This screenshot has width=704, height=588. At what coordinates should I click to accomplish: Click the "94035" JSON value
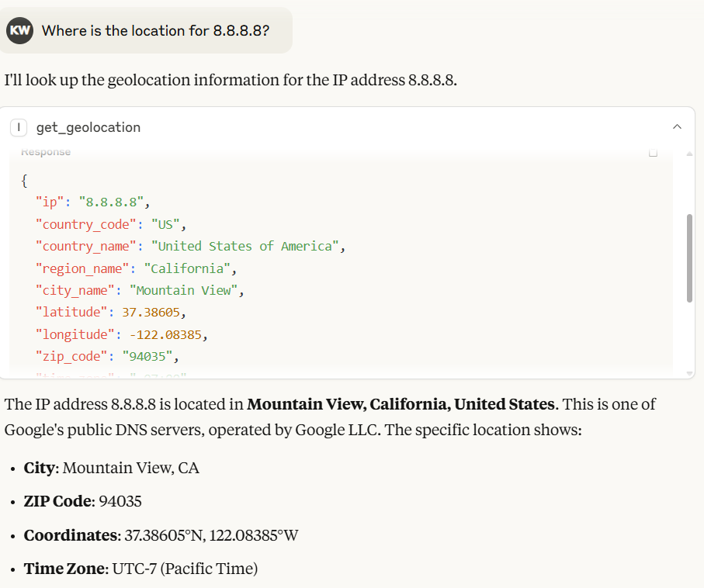[x=147, y=356]
